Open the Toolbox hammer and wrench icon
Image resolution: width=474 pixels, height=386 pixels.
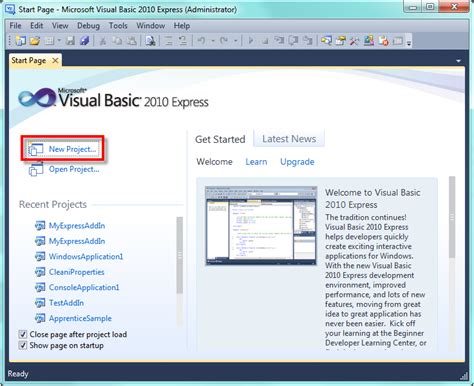(x=354, y=41)
